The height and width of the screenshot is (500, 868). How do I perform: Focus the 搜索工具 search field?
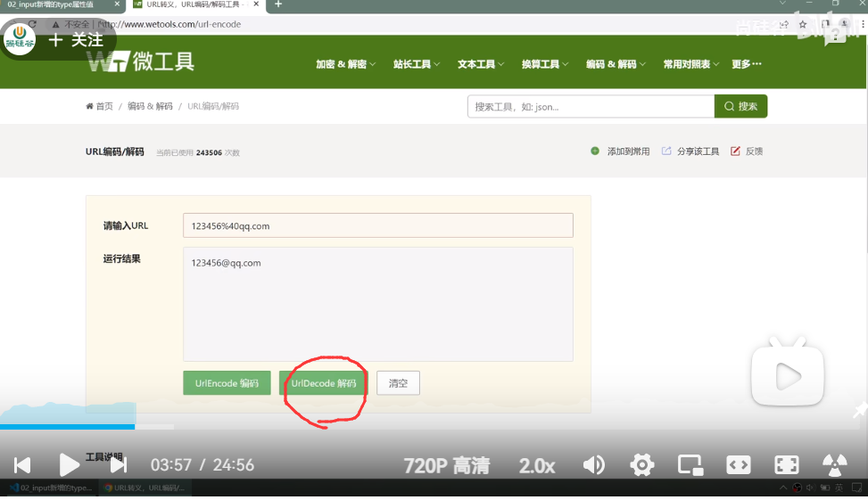[591, 106]
